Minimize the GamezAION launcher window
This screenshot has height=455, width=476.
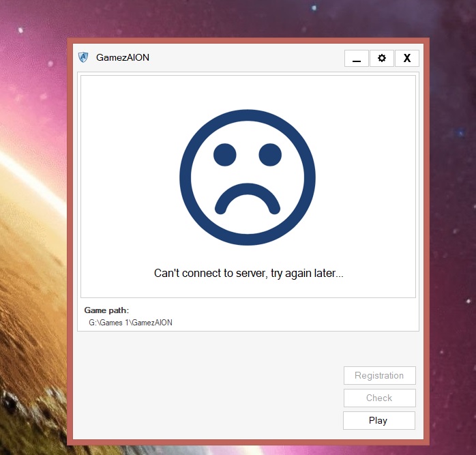tap(357, 58)
